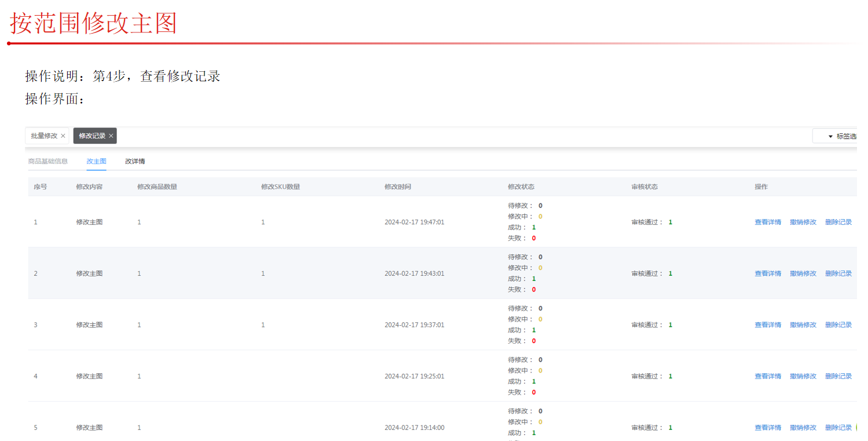Delete record 4 via 删除记录
Screen dimensions: 868x441
point(838,376)
